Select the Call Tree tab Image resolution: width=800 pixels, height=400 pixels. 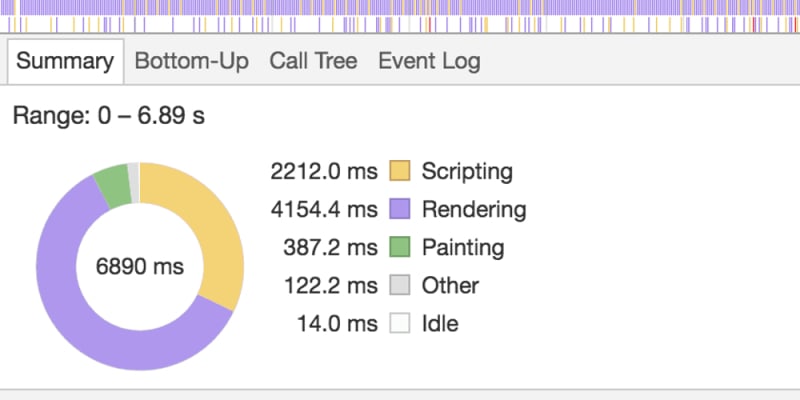click(x=313, y=61)
